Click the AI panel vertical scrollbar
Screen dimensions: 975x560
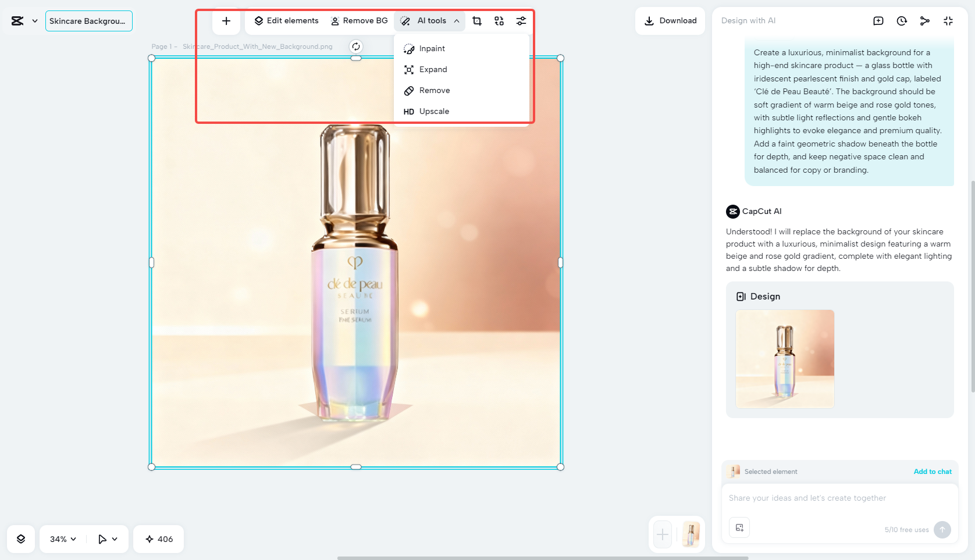pyautogui.click(x=973, y=286)
